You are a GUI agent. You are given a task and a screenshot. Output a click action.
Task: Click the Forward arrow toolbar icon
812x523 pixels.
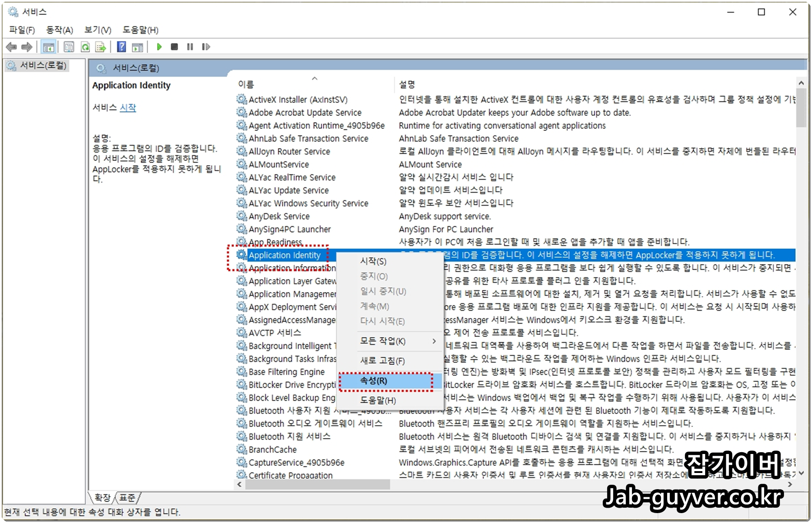click(x=27, y=46)
